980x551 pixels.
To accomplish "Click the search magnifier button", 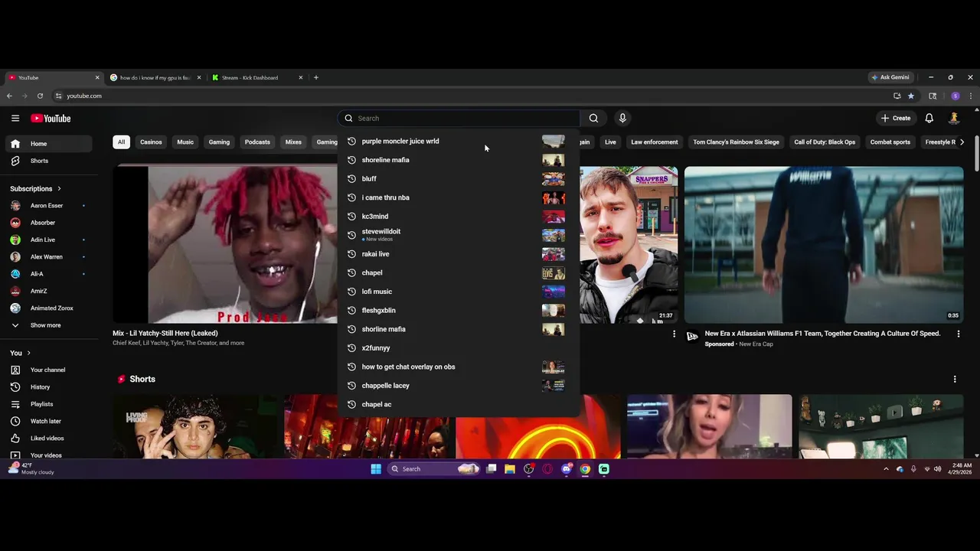I will coord(593,118).
